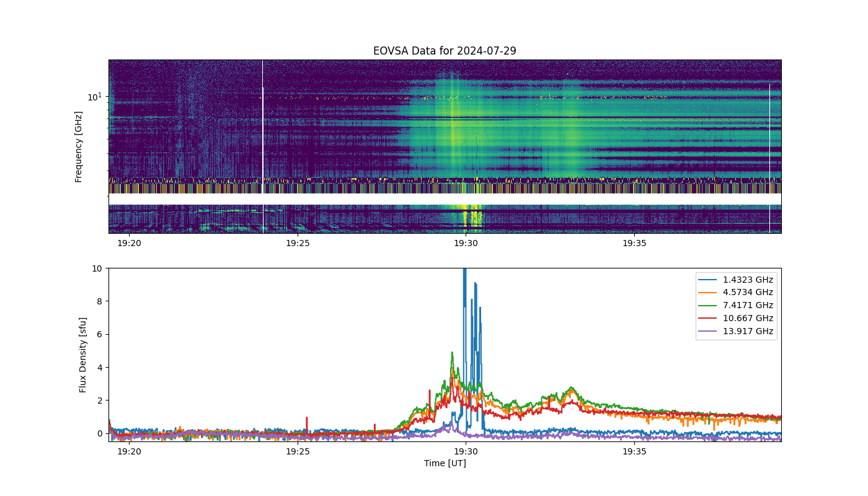Click the Flux Density [sfu] axis label
The image size is (868, 496).
(x=82, y=355)
